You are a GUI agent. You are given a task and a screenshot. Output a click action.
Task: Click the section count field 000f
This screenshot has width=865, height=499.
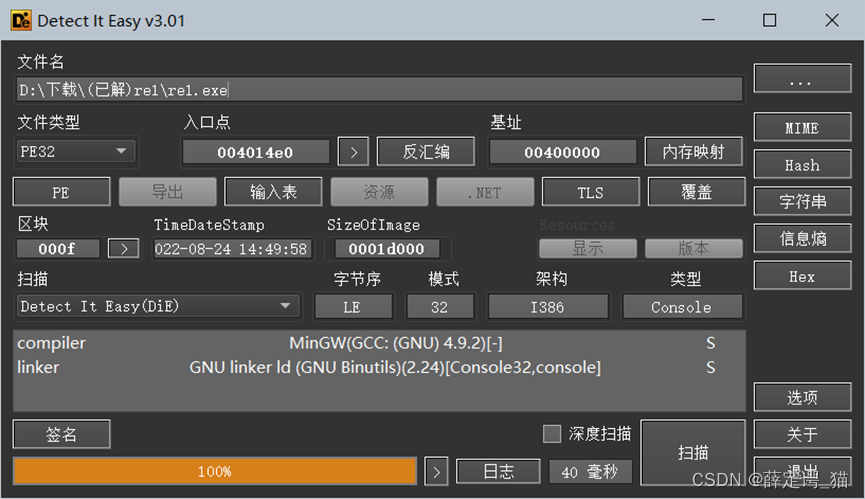click(58, 249)
